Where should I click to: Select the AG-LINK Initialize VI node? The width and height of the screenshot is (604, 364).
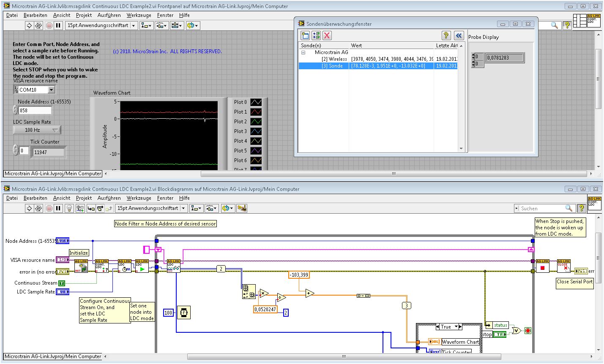pyautogui.click(x=81, y=266)
